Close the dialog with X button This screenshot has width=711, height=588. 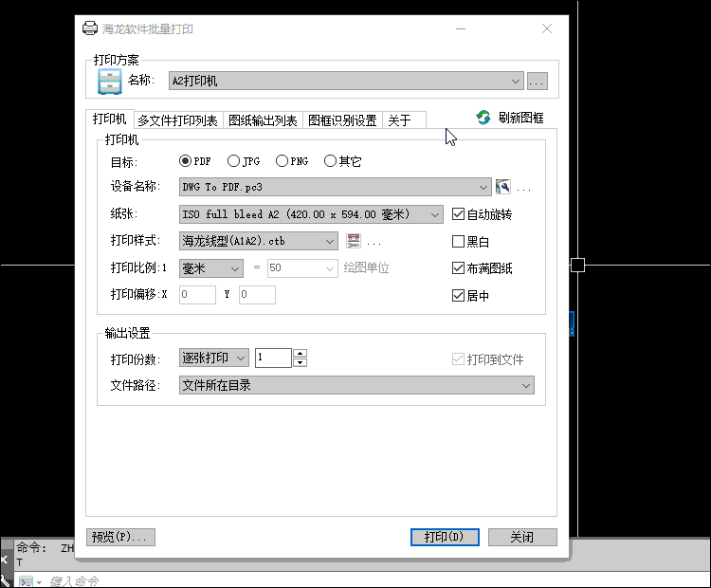pyautogui.click(x=547, y=28)
